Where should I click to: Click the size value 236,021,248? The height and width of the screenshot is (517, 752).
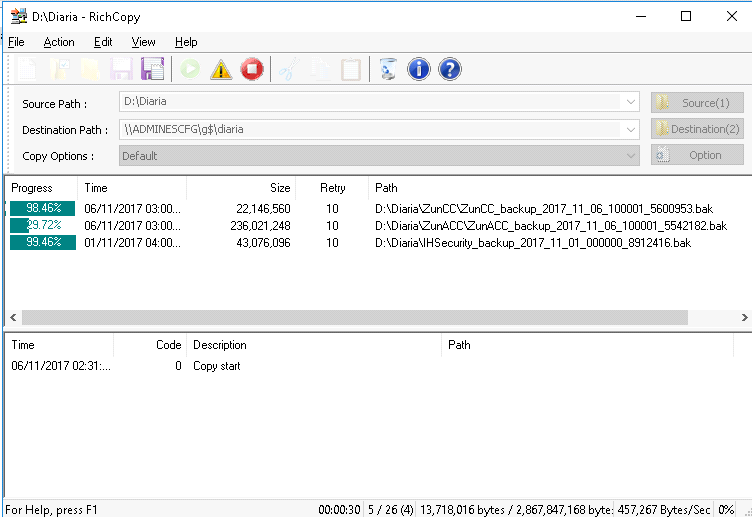(x=260, y=225)
